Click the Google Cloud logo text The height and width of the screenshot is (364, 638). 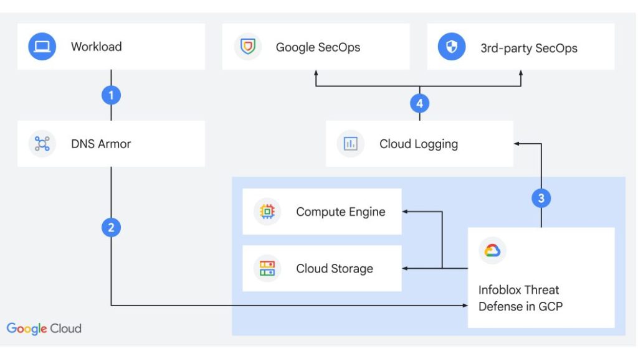point(44,329)
